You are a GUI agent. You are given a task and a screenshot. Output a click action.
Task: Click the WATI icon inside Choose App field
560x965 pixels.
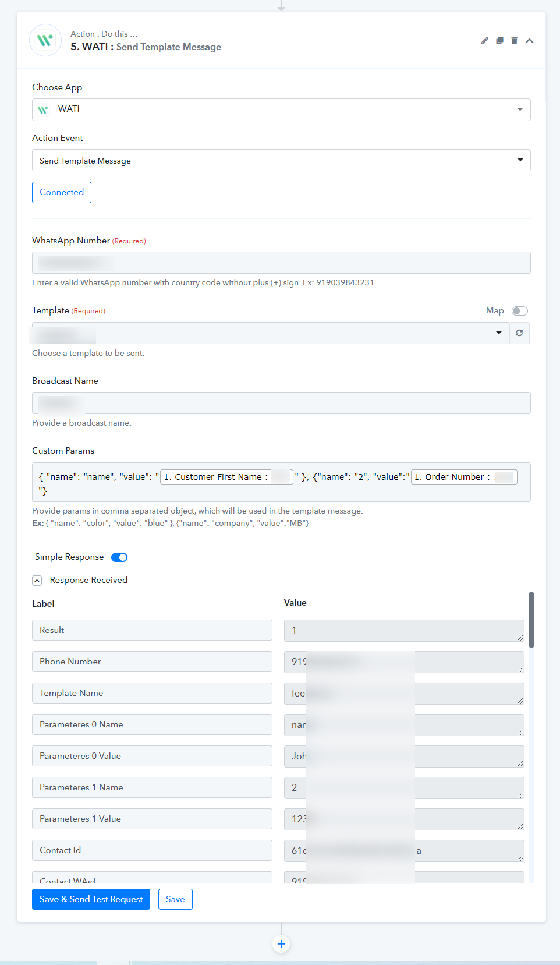point(43,109)
